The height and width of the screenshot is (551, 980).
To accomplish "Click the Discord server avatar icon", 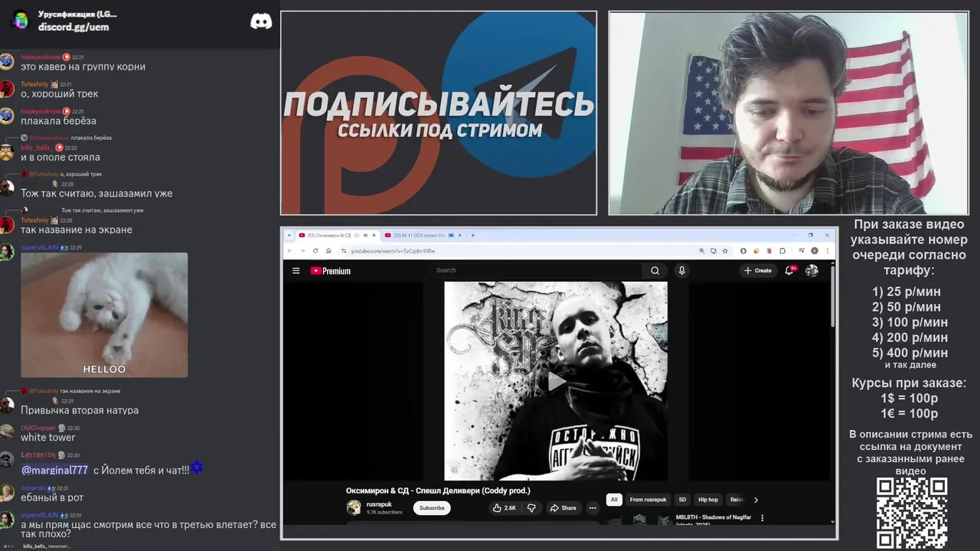I will point(21,21).
